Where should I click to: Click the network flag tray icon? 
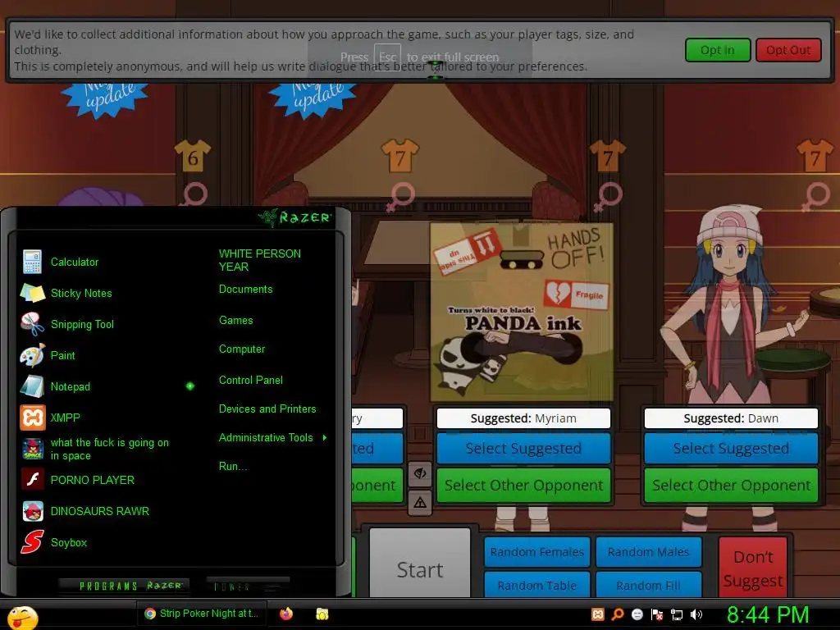657,614
